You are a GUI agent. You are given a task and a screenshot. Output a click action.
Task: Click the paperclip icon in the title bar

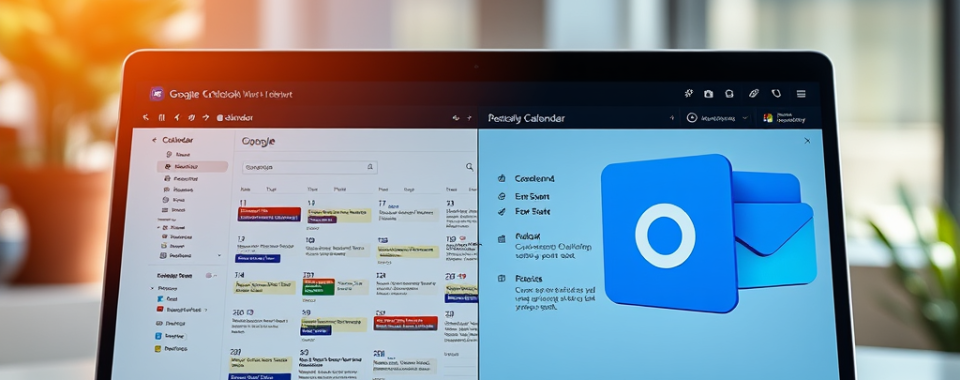754,94
